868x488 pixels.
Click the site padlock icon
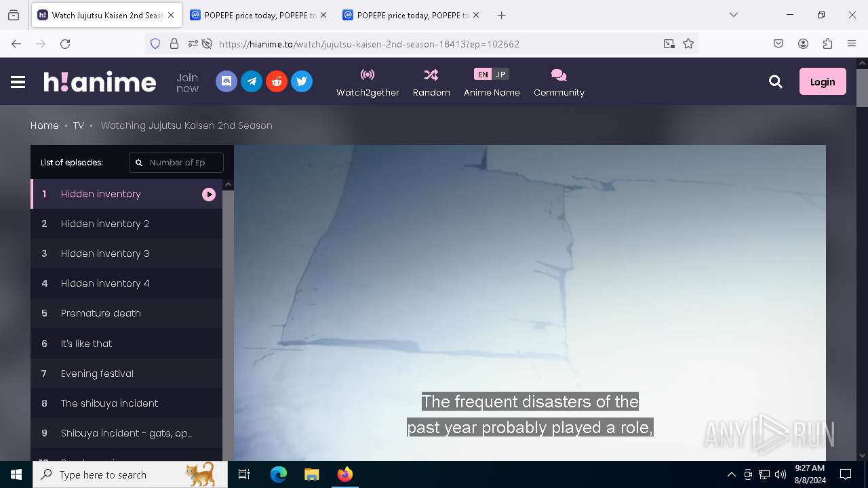[174, 43]
